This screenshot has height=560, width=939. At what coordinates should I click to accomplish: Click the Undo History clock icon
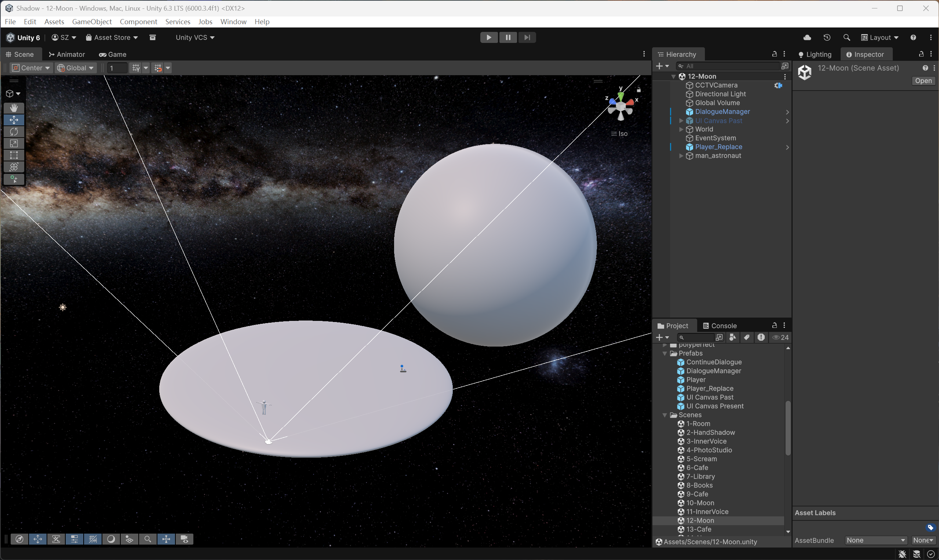[827, 37]
